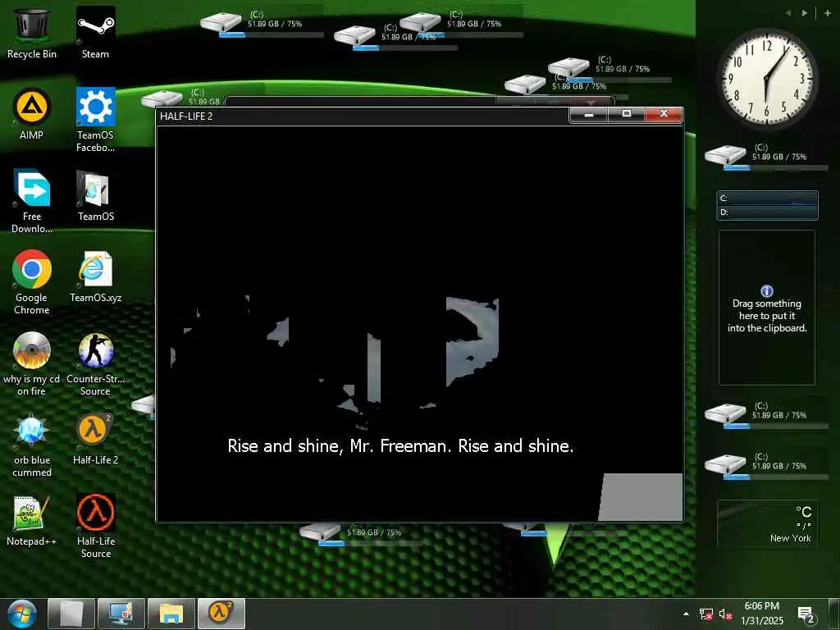Open the network status tray icon
This screenshot has width=840, height=630.
[706, 614]
